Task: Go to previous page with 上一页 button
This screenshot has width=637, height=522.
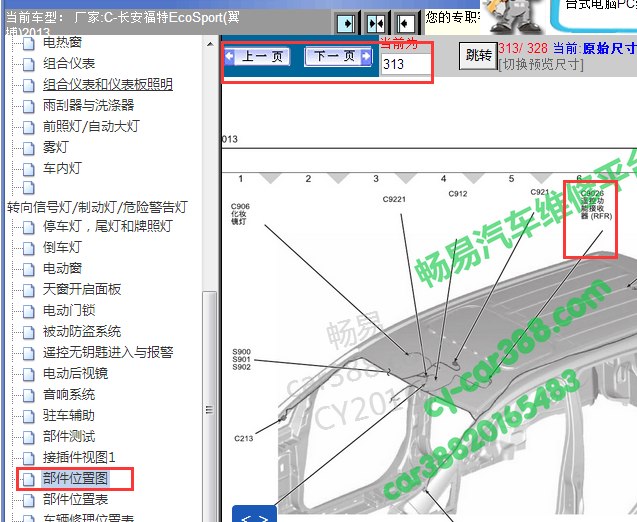Action: [257, 56]
